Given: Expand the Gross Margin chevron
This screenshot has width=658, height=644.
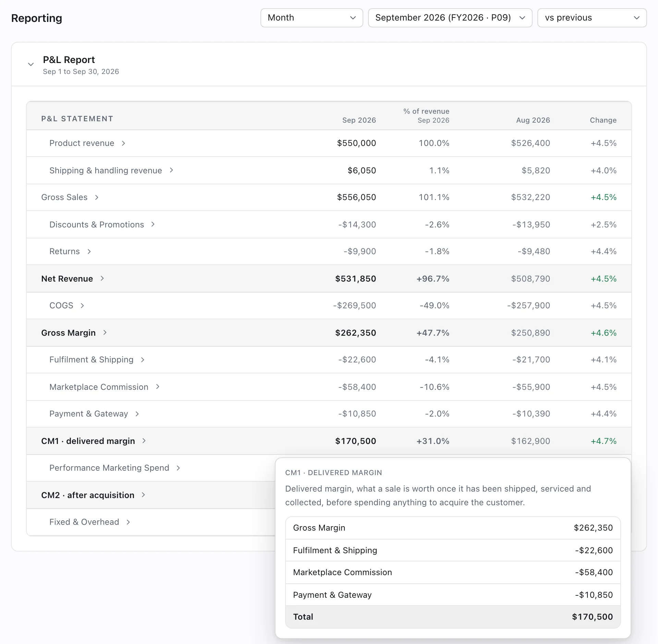Looking at the screenshot, I should tap(105, 333).
